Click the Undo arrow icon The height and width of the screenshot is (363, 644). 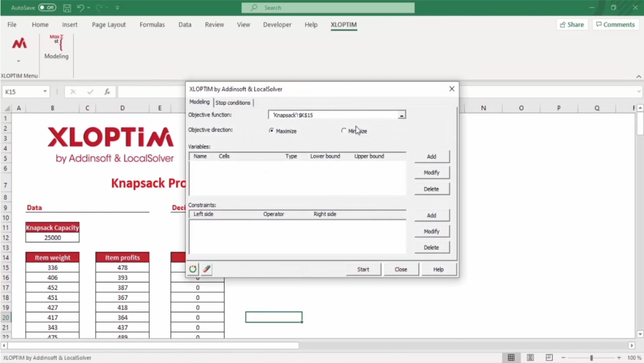[x=80, y=8]
